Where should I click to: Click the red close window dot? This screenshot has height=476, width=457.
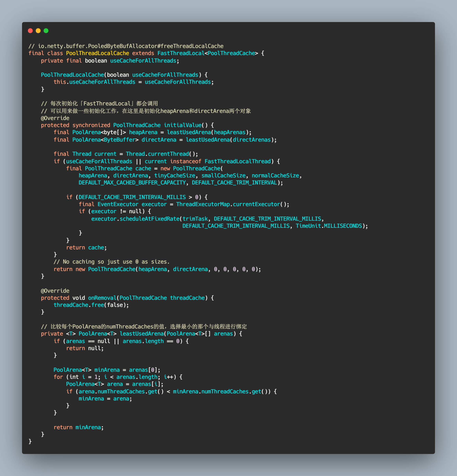pos(30,31)
